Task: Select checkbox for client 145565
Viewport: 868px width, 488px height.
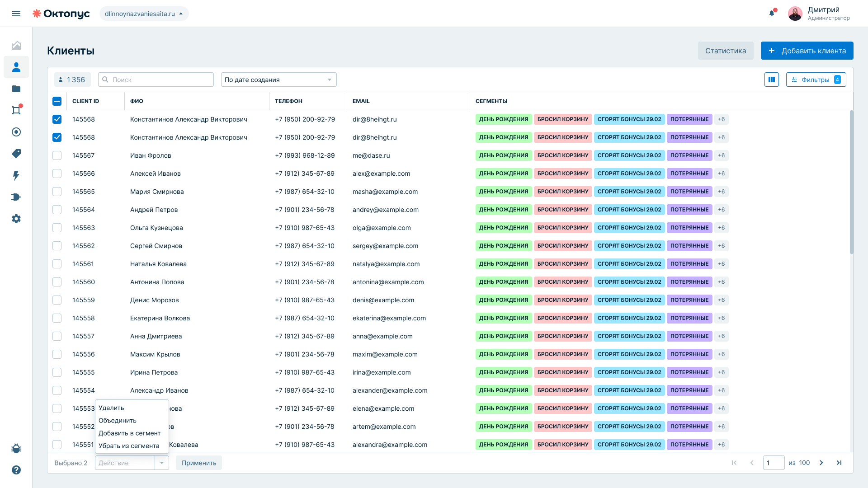Action: coord(57,192)
